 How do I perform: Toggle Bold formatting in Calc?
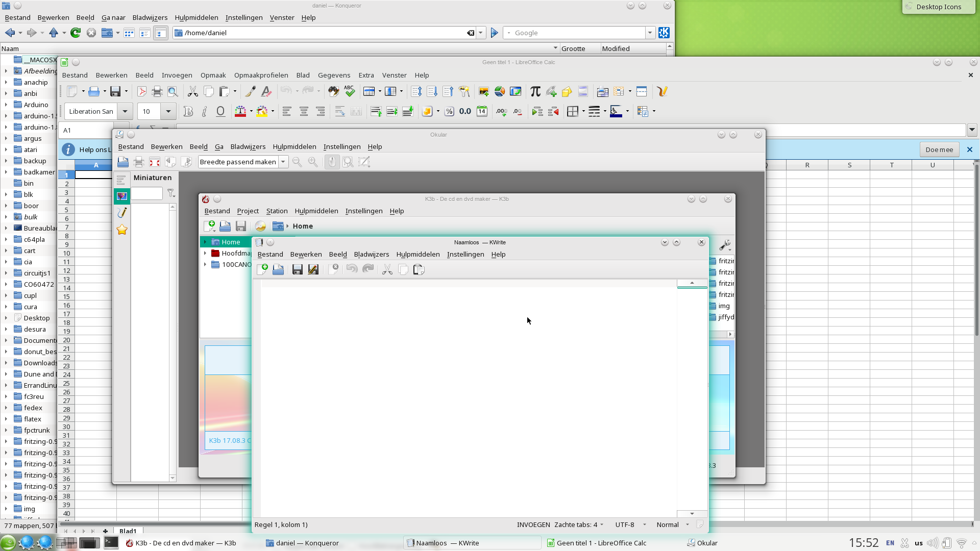coord(188,111)
